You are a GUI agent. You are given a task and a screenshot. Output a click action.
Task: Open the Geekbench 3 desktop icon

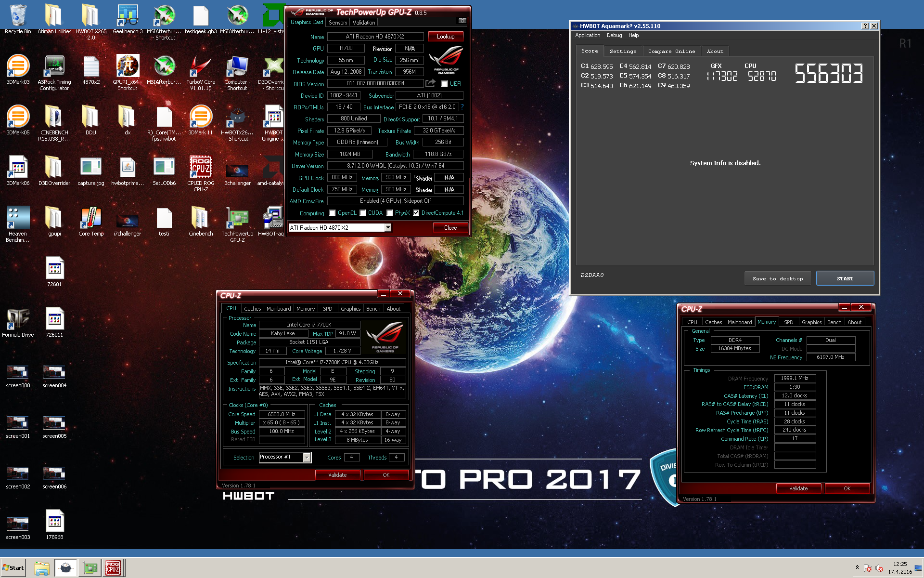click(128, 18)
